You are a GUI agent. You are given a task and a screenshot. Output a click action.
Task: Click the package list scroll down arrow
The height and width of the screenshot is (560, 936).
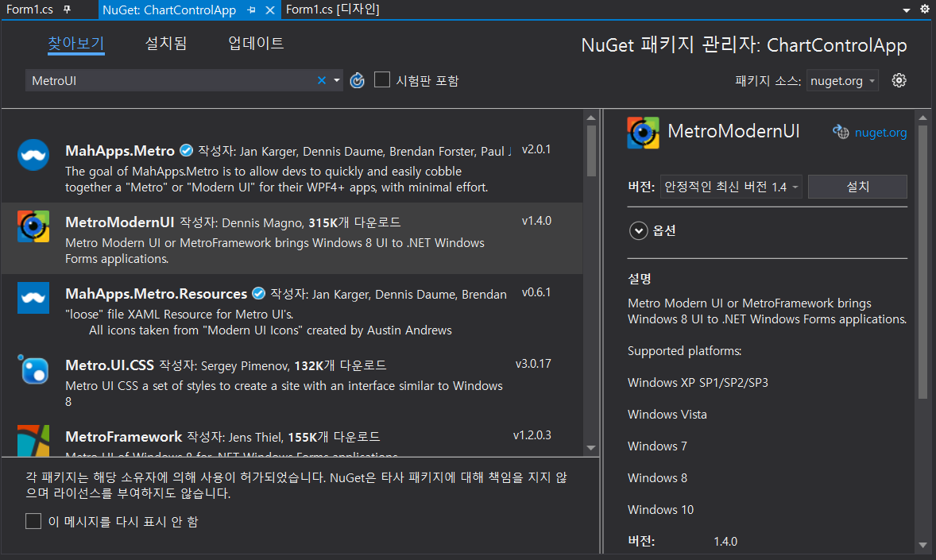[x=592, y=448]
